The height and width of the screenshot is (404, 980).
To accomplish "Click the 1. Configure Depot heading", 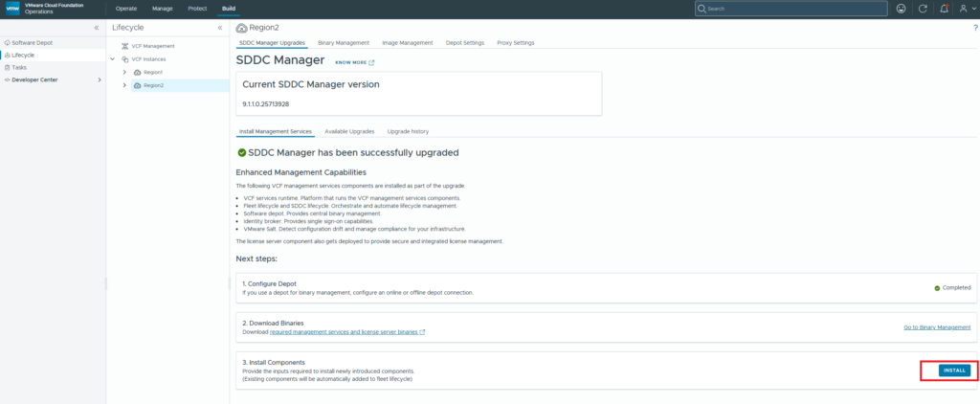I will coord(269,283).
